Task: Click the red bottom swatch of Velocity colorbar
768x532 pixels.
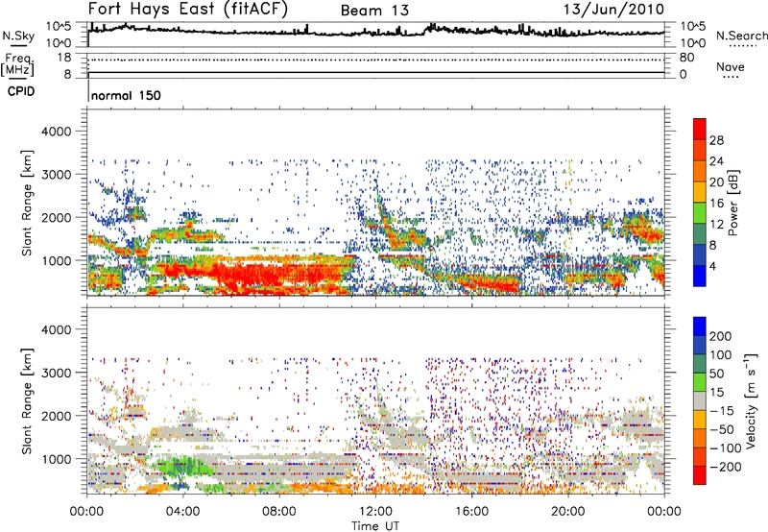Action: (x=700, y=475)
